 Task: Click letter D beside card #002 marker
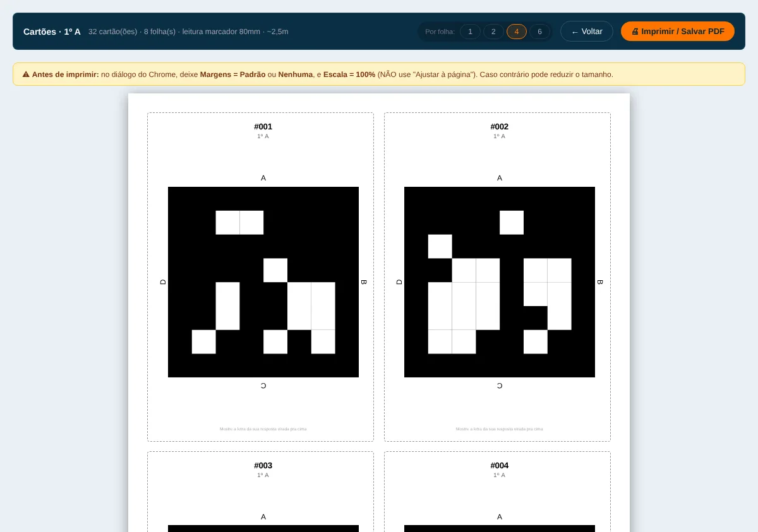399,282
